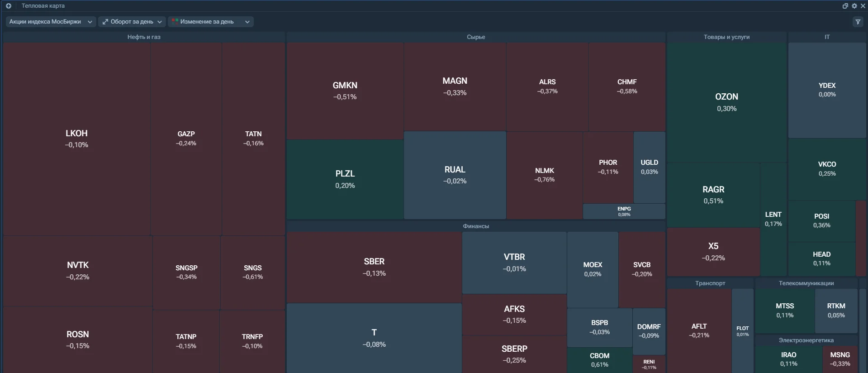Screen dimensions: 868x373
Task: Click the narrow FLOT tile
Action: [743, 331]
